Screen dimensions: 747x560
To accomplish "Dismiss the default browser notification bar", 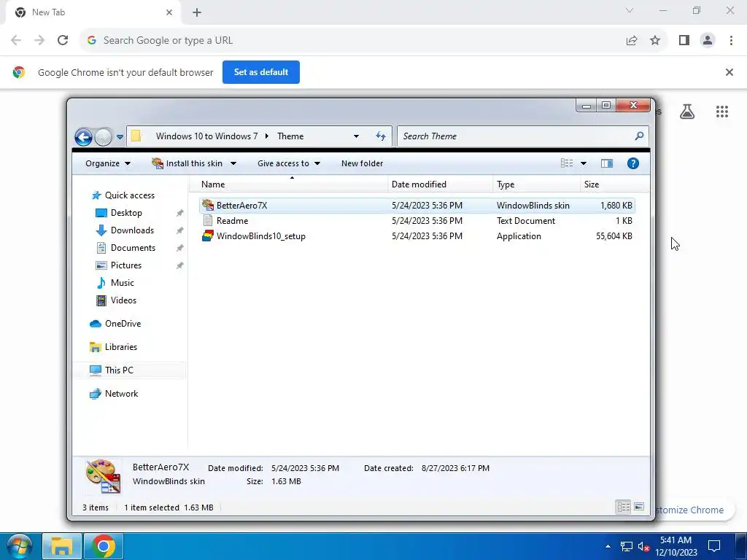I will click(729, 72).
